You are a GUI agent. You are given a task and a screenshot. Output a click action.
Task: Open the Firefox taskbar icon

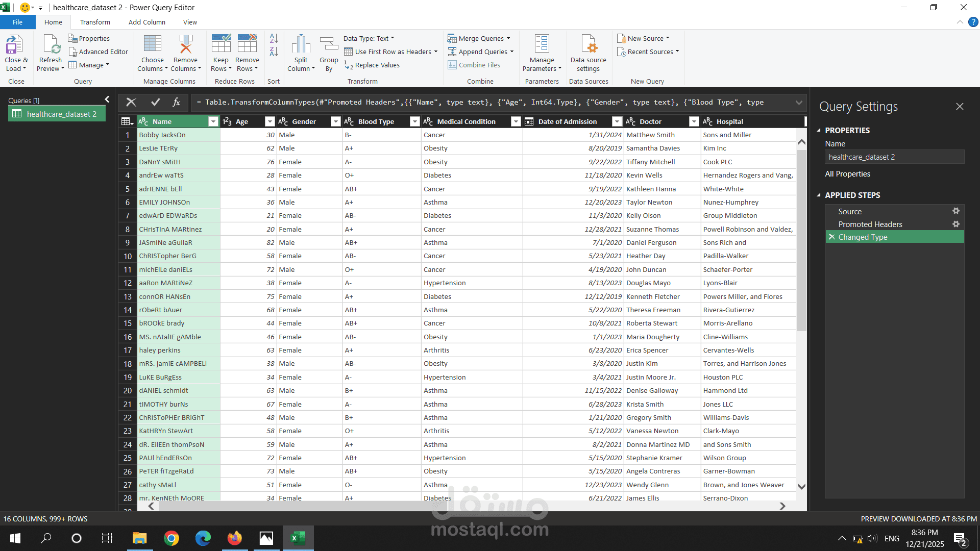pyautogui.click(x=234, y=538)
